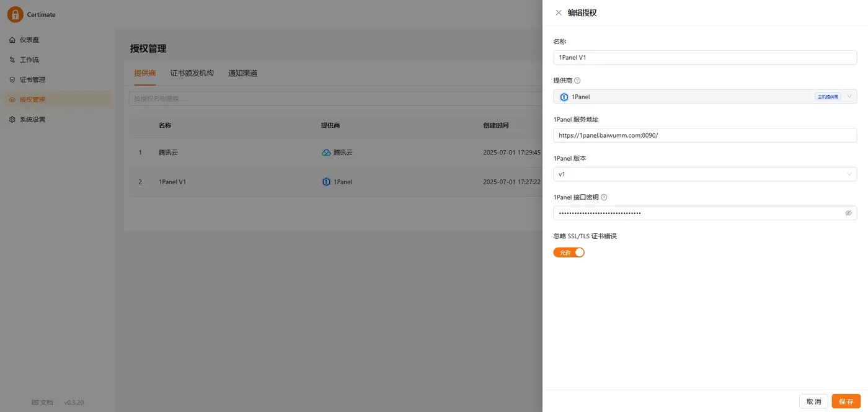
Task: Click the 工作流 workflow icon
Action: (x=12, y=60)
